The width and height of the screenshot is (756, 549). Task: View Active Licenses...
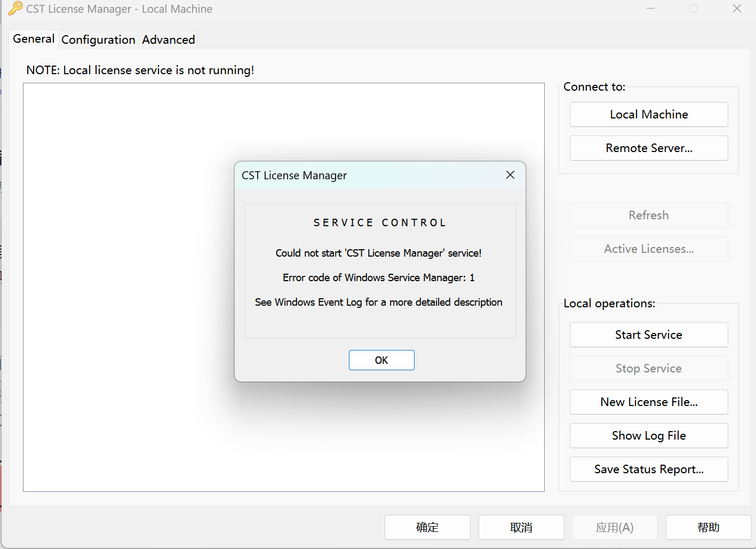648,249
